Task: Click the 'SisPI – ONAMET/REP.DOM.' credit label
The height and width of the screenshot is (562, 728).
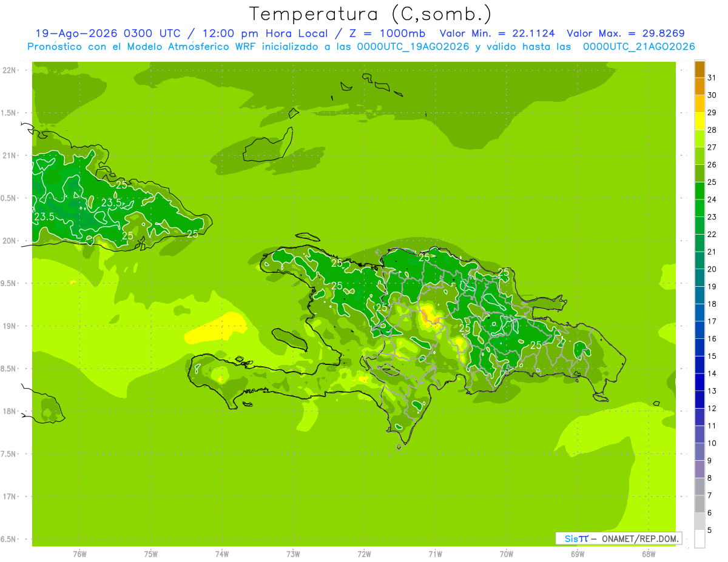Action: 618,538
